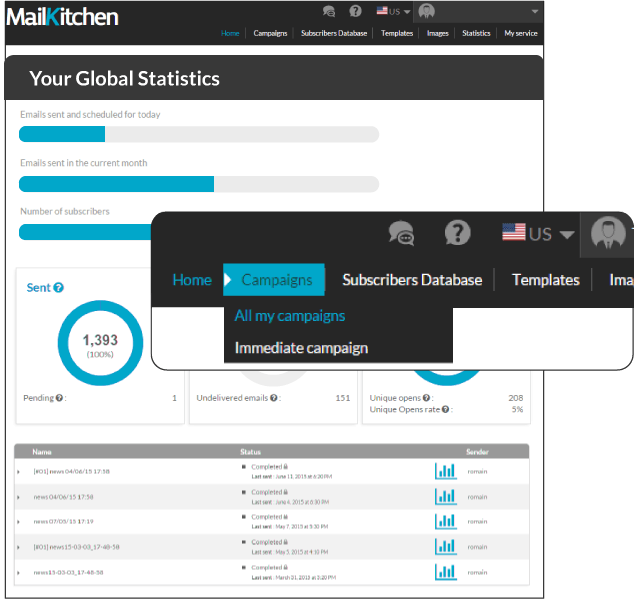
Task: Click the help question mark in the top header
Action: (x=355, y=11)
